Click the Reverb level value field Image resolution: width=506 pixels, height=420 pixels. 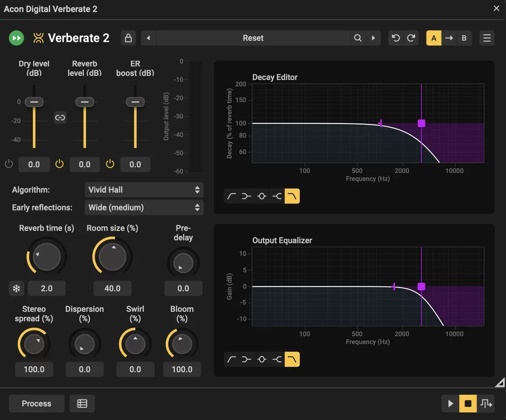point(85,164)
